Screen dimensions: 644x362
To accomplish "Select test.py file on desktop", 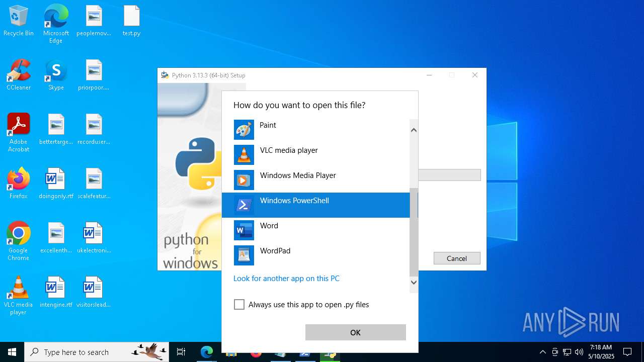I will pos(131,21).
